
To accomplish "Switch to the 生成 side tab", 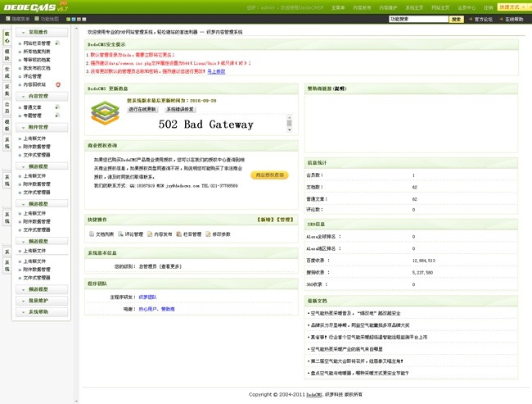I will (x=7, y=72).
